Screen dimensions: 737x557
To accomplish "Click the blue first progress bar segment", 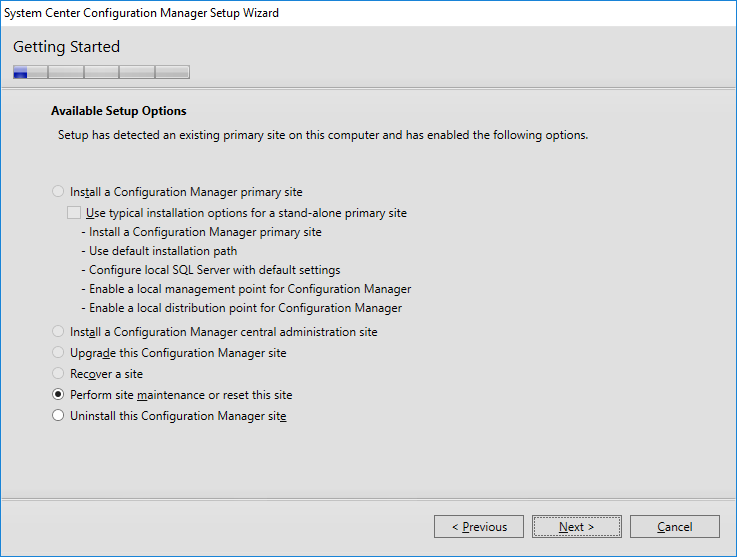I will (20, 72).
